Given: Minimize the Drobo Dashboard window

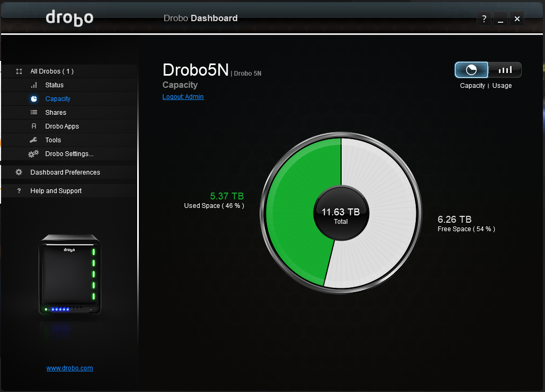Looking at the screenshot, I should tap(501, 19).
